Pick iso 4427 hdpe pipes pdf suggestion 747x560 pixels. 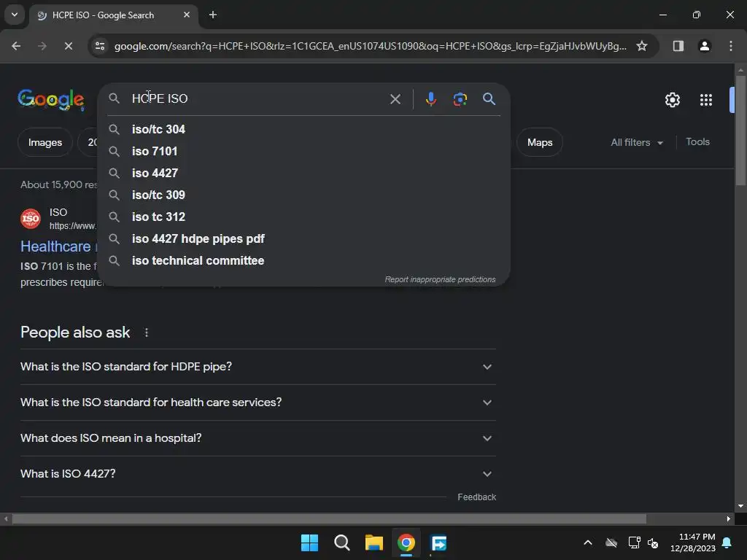(x=303, y=238)
